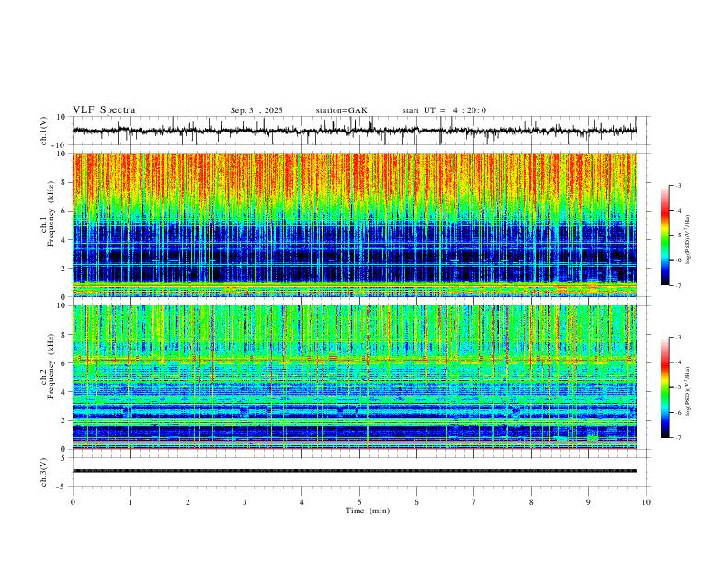Click time axis tick label "7"
Screen dimensions: 728x563
474,502
